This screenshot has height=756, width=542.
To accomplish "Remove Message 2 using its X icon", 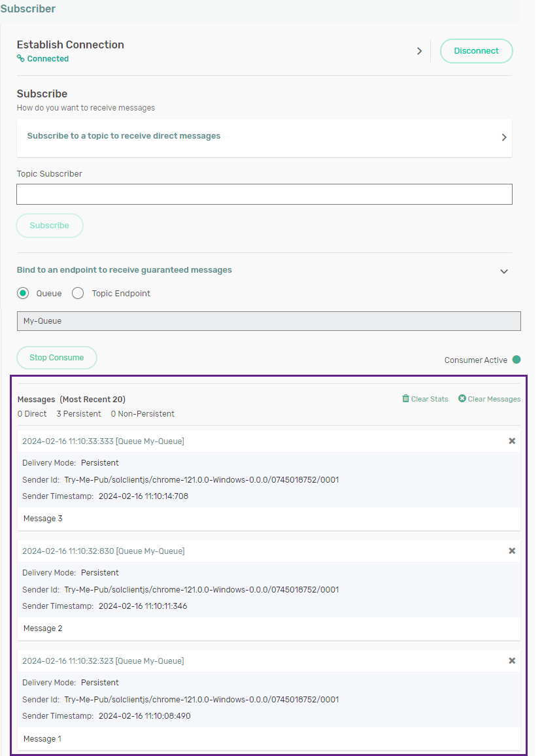I will (512, 551).
